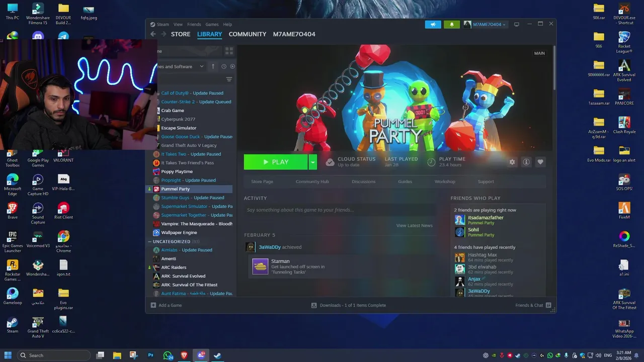Open Friends & Chat icon
Image resolution: width=644 pixels, height=362 pixels.
click(548, 305)
